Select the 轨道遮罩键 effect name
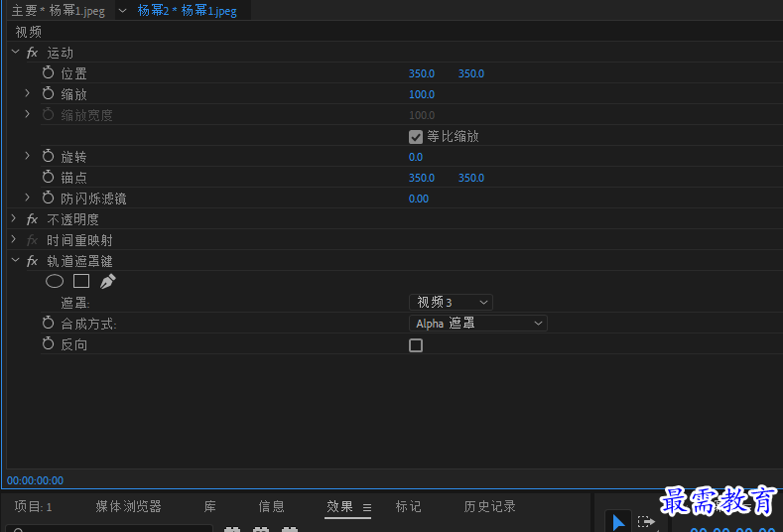This screenshot has height=532, width=783. 80,261
